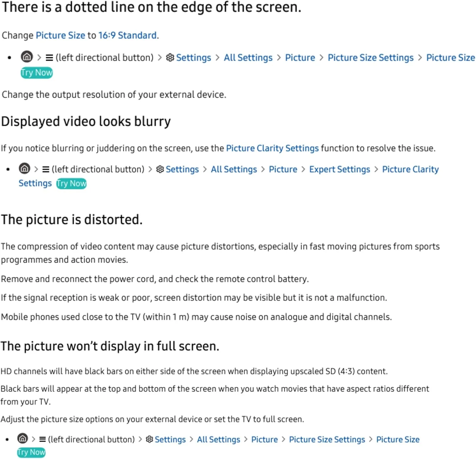Click the home icon under Displayed video looks blurry
Image resolution: width=476 pixels, height=459 pixels.
coord(24,168)
